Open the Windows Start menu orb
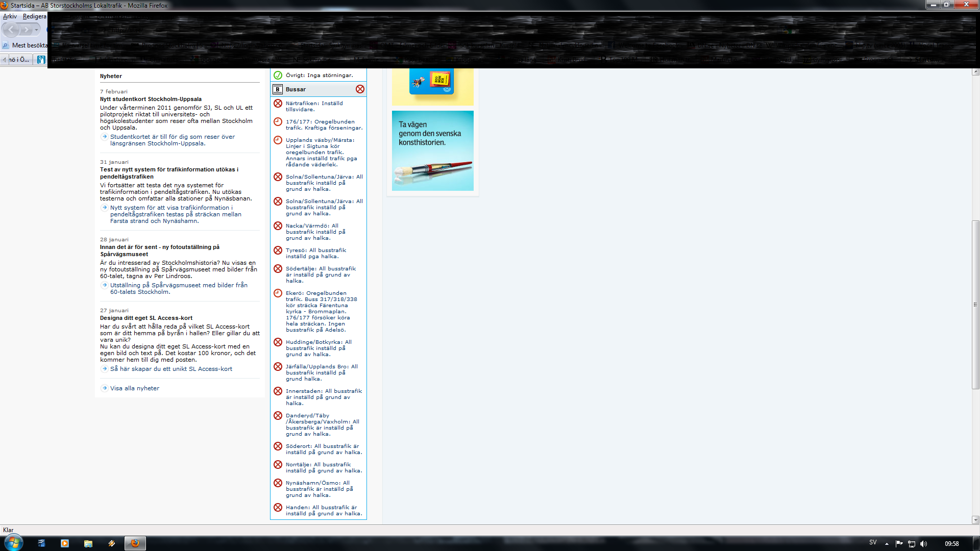Screen dimensions: 980x551 (13, 543)
